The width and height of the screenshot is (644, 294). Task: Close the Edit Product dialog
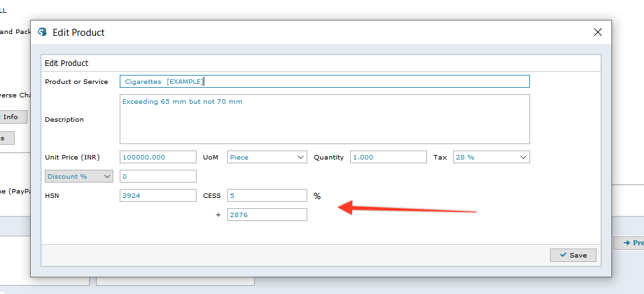click(x=598, y=32)
